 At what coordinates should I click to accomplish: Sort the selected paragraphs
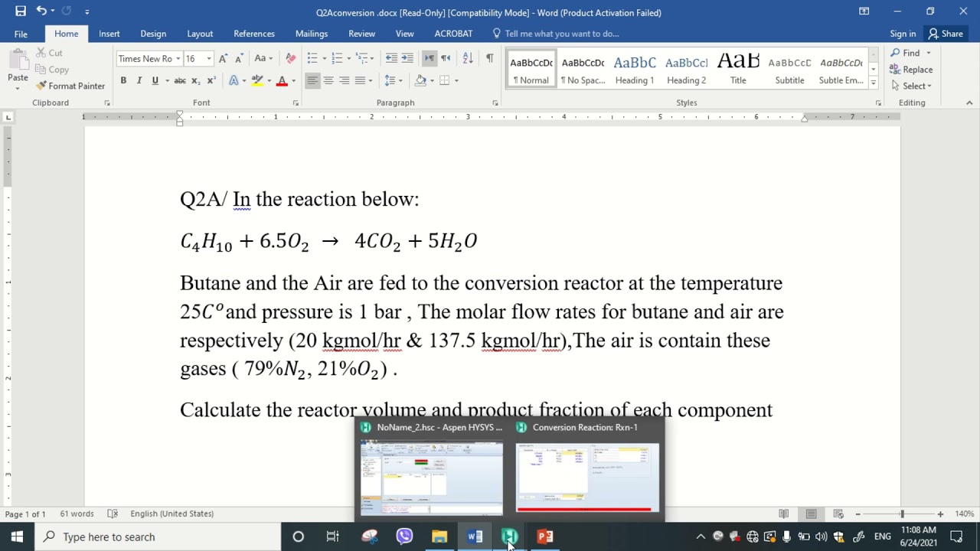pyautogui.click(x=468, y=58)
